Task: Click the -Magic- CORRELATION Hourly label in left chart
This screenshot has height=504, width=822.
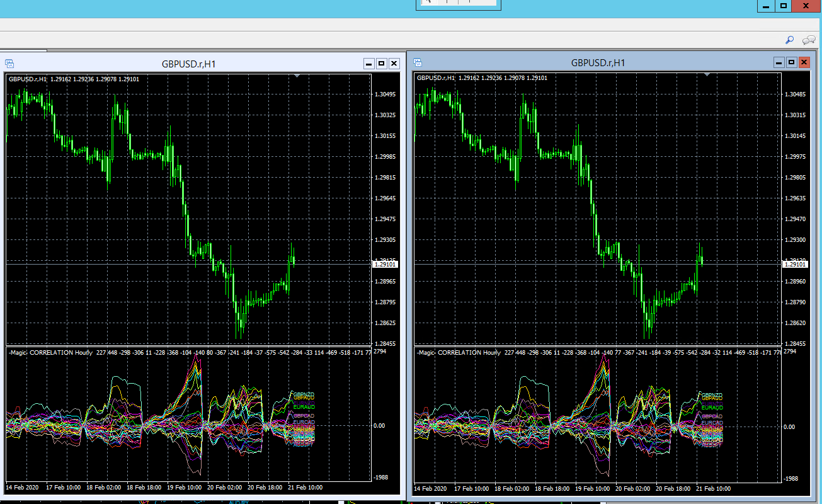Action: point(50,353)
